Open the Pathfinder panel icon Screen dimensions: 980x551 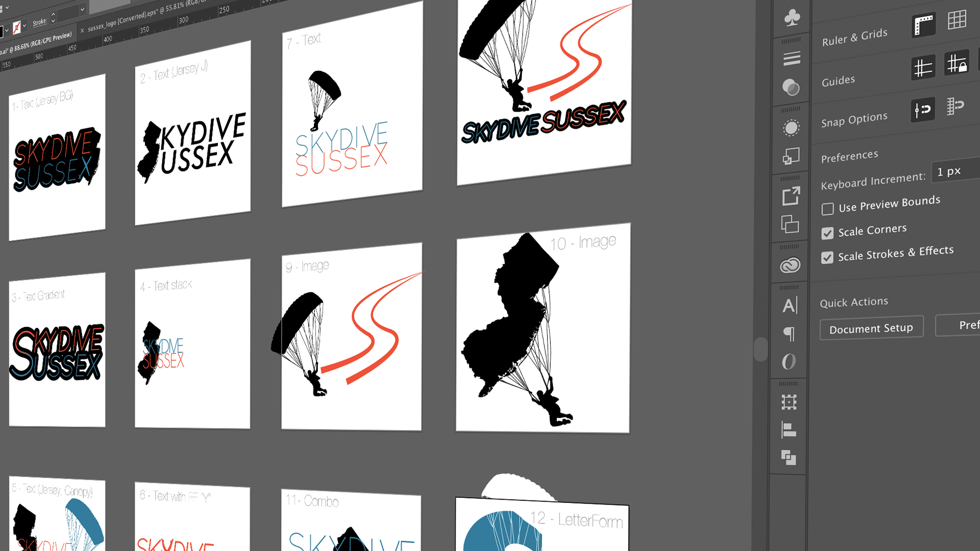click(x=789, y=458)
